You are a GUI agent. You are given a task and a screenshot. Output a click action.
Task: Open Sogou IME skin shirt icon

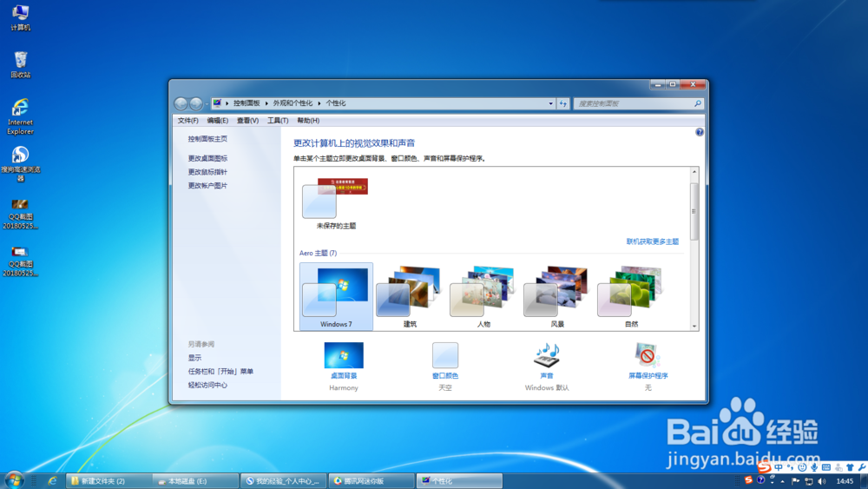click(x=850, y=467)
